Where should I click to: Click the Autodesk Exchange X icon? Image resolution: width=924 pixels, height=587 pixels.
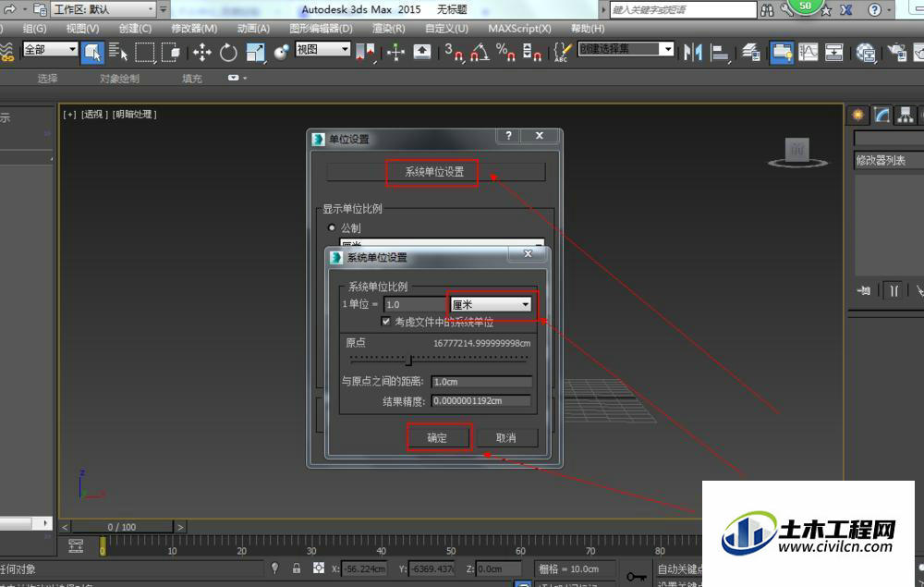[x=846, y=9]
